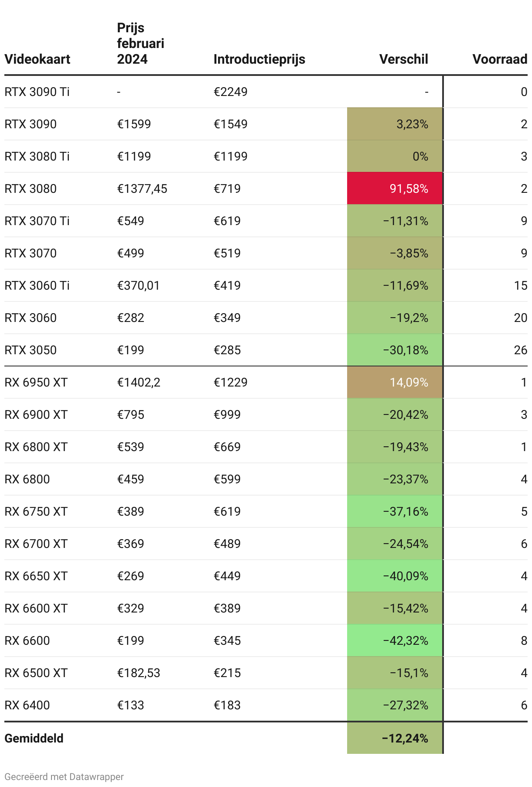Viewport: 532px width, 787px height.
Task: Click the brown 14,09% difference cell
Action: pyautogui.click(x=395, y=382)
